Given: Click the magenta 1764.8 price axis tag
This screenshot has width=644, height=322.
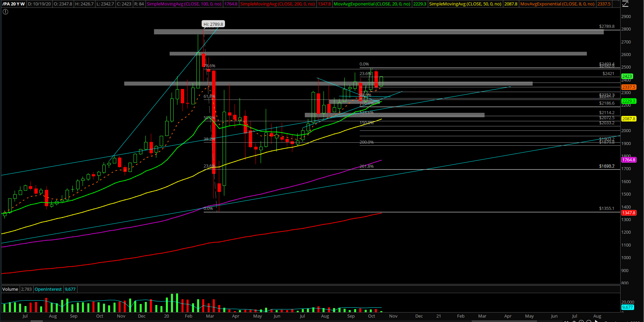Looking at the screenshot, I should (628, 160).
